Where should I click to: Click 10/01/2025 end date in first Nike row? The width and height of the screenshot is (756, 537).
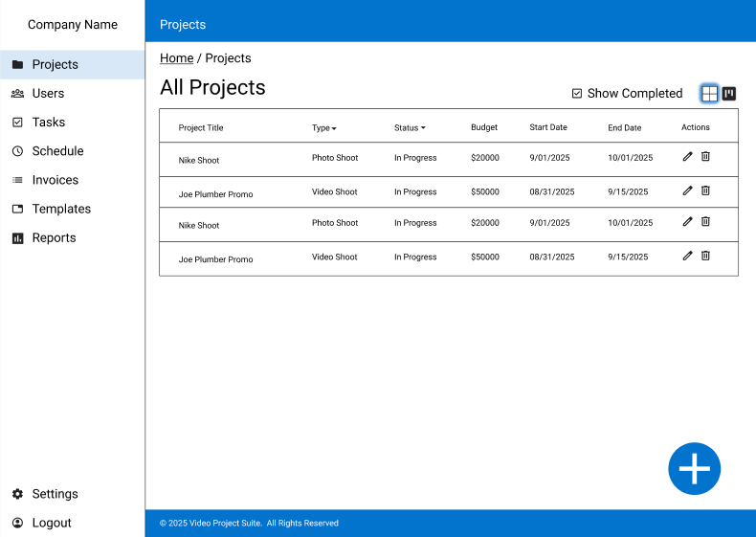pyautogui.click(x=631, y=158)
